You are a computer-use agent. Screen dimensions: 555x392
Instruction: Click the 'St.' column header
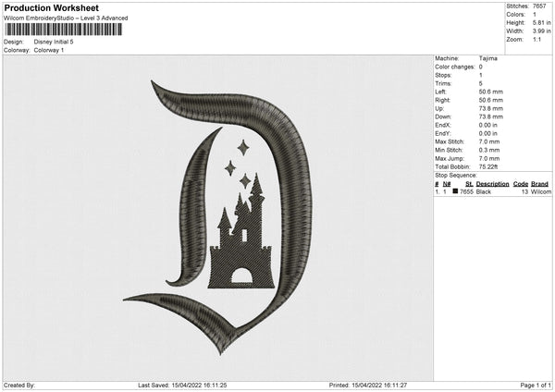click(469, 184)
